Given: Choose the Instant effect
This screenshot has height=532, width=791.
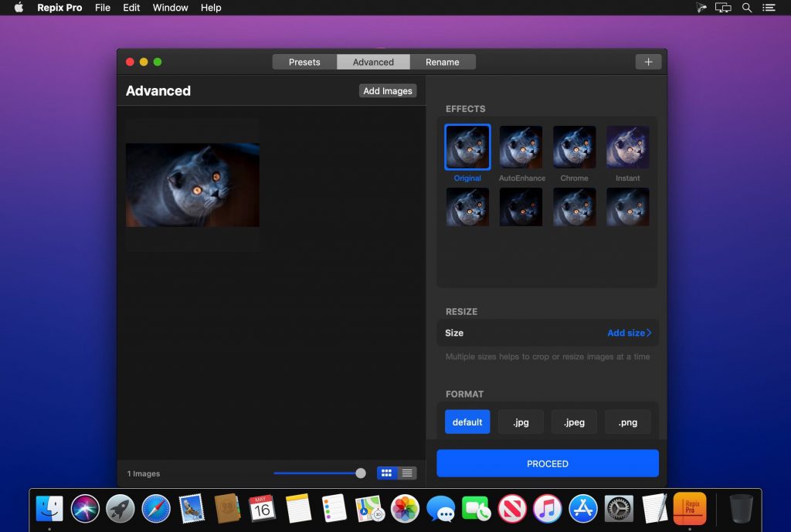Looking at the screenshot, I should click(627, 147).
